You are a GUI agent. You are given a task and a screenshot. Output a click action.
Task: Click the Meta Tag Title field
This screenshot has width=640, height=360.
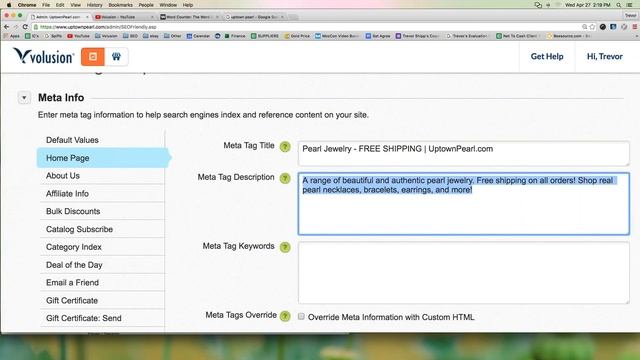(464, 153)
